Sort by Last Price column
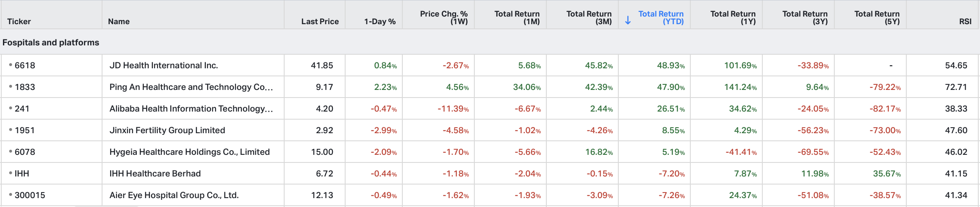Screen dimensions: 980x207 coord(320,21)
